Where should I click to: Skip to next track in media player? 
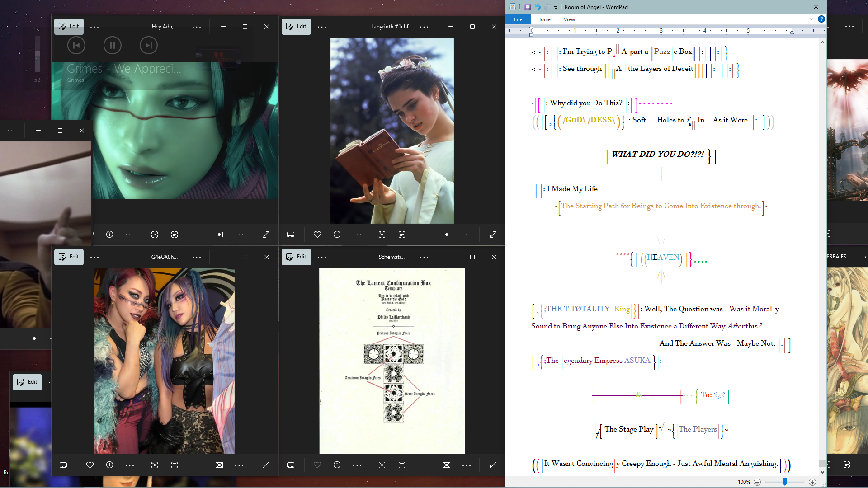click(148, 45)
